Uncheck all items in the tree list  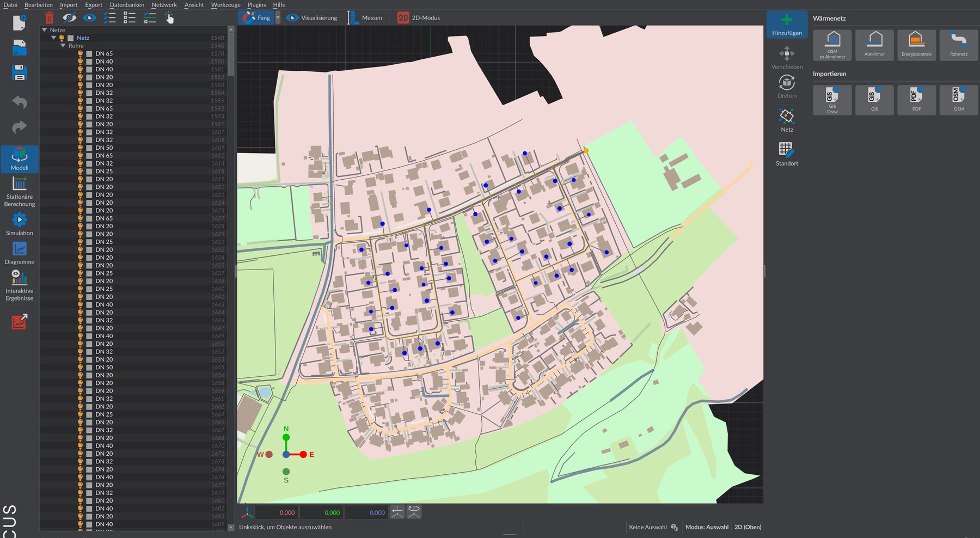click(130, 18)
